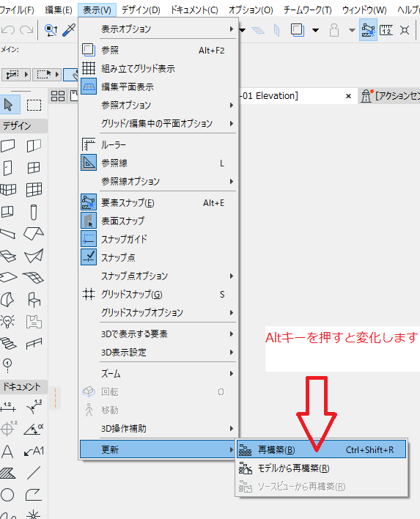Open the デザイン(D) menu
This screenshot has width=420, height=519.
(141, 10)
